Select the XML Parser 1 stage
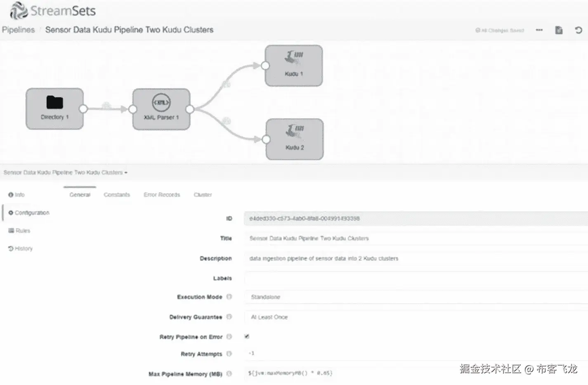 (161, 109)
